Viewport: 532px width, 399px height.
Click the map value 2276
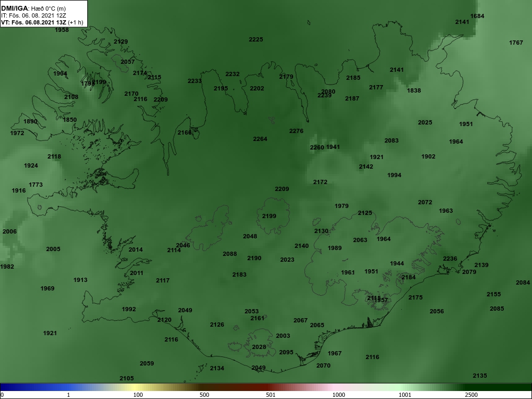point(296,131)
